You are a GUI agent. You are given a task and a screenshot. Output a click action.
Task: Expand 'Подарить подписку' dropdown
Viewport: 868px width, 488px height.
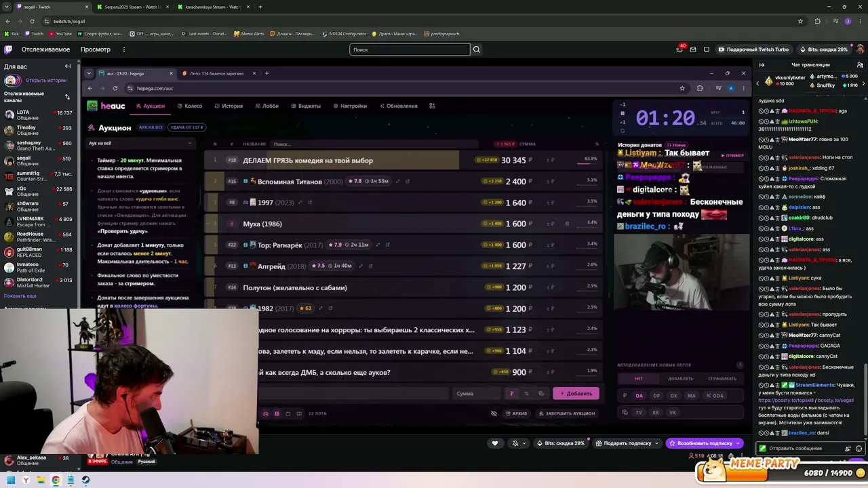pos(656,443)
